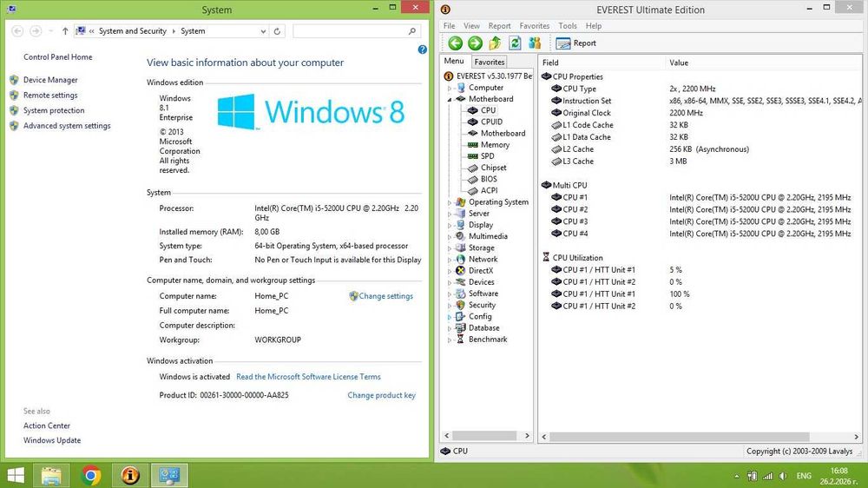868x488 pixels.
Task: Expand the Operating System tree node
Action: (x=450, y=202)
